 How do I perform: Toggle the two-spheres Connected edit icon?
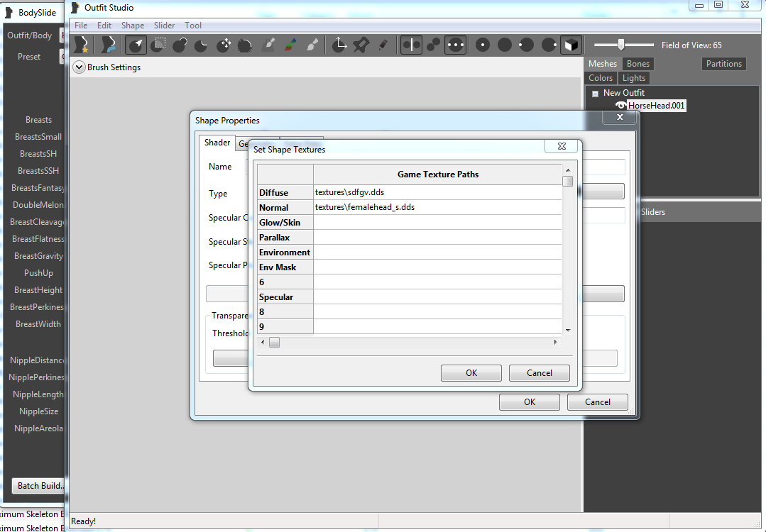(433, 45)
